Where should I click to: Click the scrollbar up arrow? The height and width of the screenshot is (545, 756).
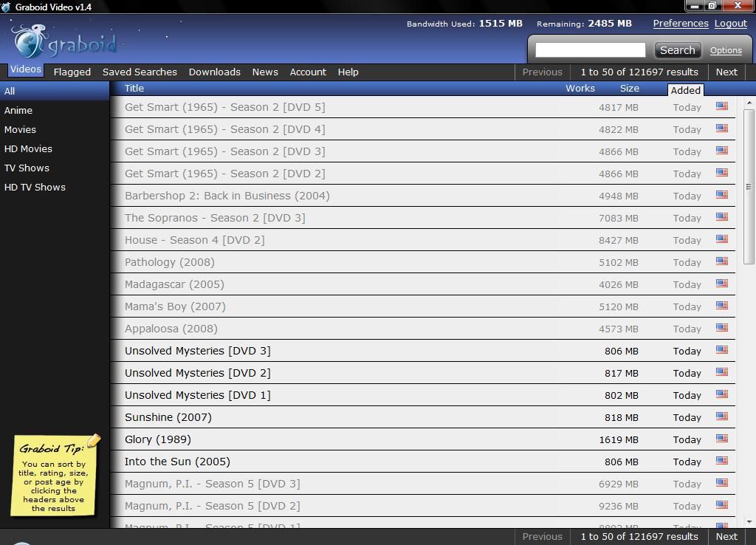pyautogui.click(x=749, y=103)
